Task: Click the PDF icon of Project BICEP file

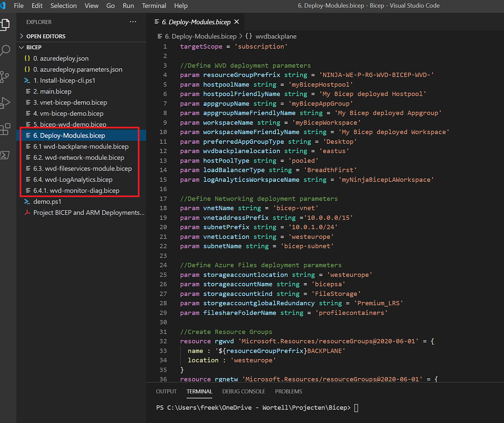Action: (27, 213)
